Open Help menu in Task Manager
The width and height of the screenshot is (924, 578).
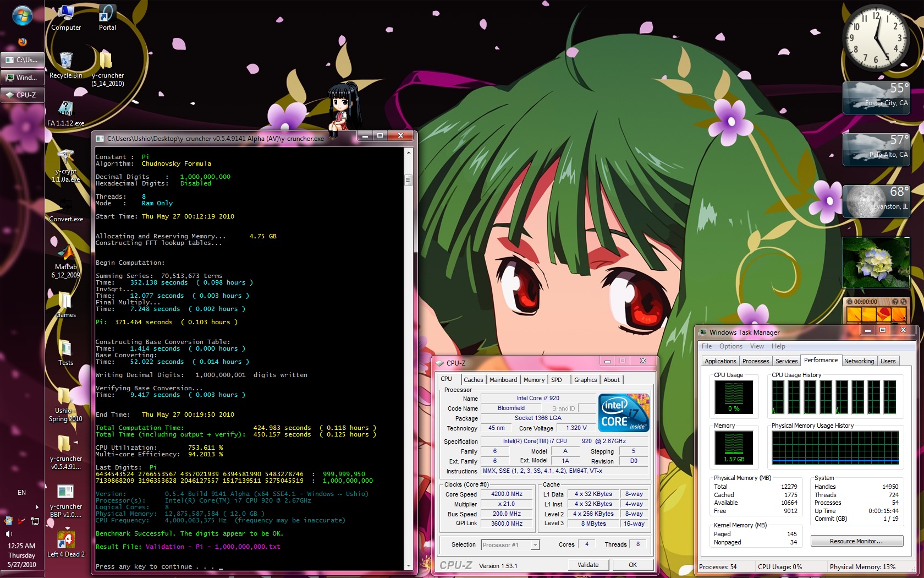tap(778, 346)
